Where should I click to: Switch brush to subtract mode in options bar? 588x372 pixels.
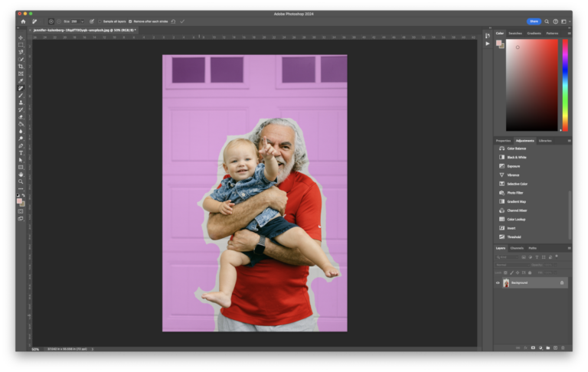[x=59, y=21]
